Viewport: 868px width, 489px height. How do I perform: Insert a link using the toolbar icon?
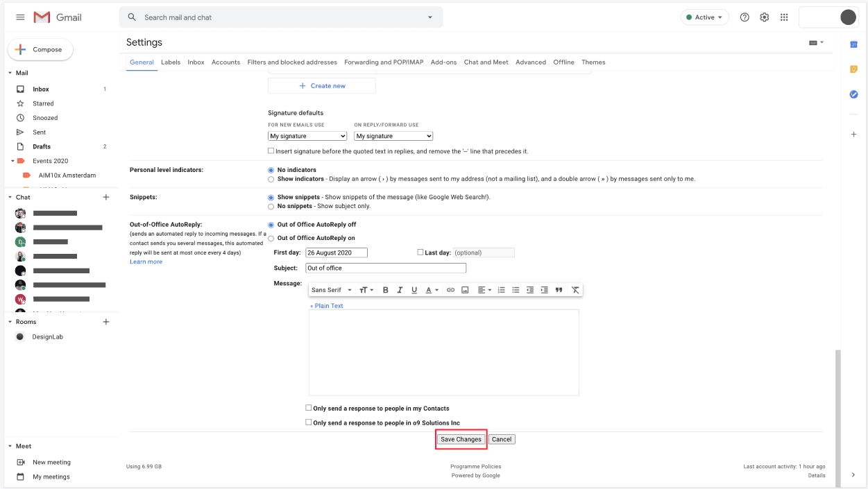pos(450,290)
